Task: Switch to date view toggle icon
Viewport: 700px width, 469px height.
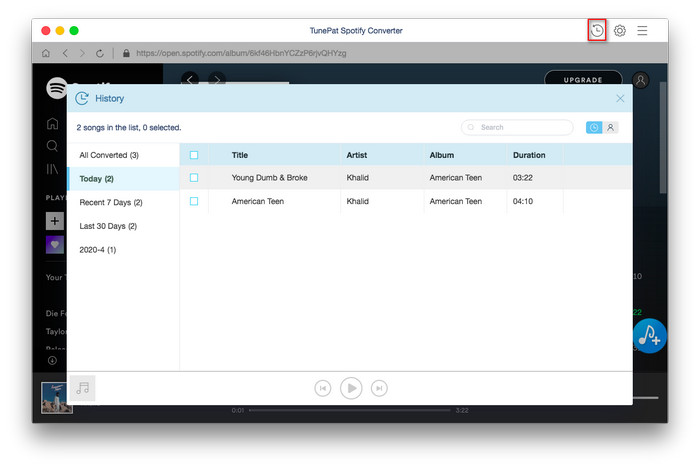Action: (x=594, y=128)
